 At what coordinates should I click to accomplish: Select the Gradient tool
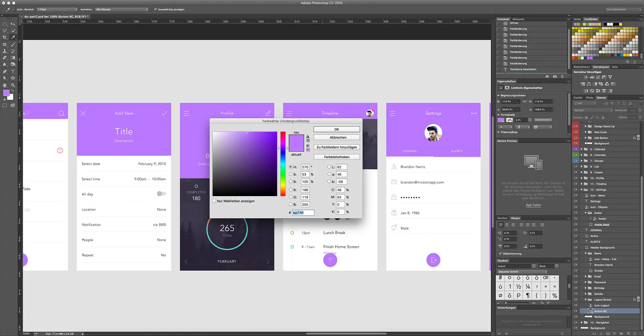point(13,58)
